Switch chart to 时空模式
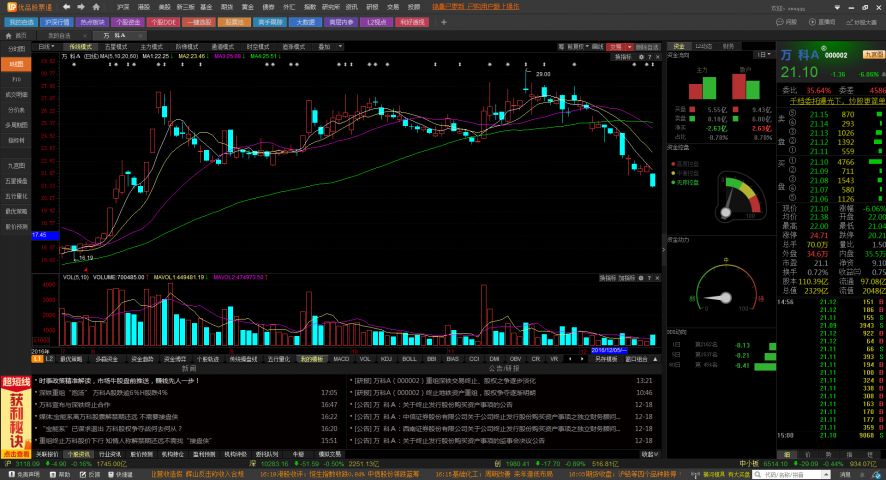 [x=258, y=47]
